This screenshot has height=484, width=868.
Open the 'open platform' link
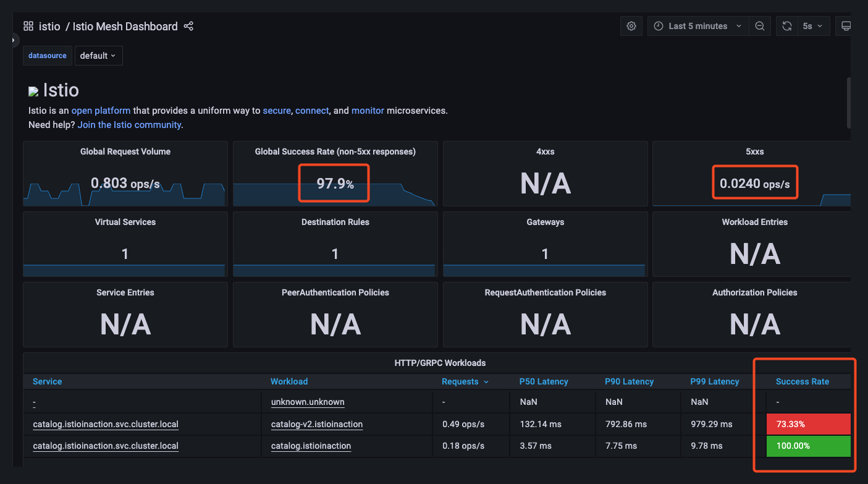click(101, 111)
